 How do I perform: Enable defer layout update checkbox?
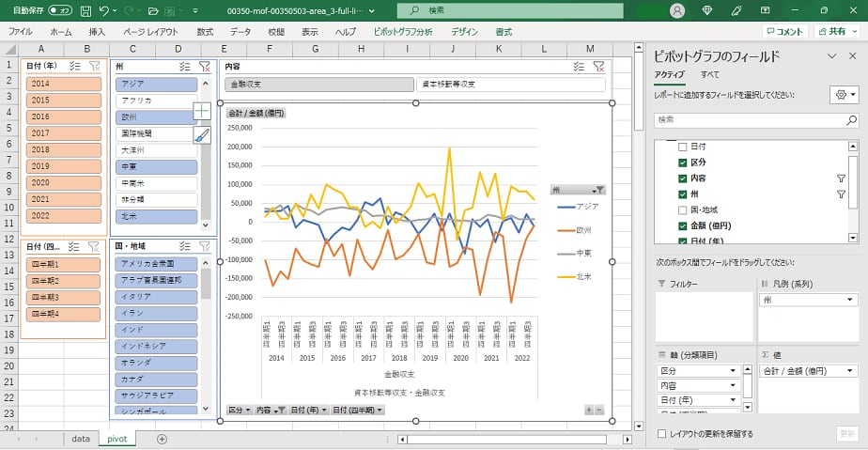[663, 434]
